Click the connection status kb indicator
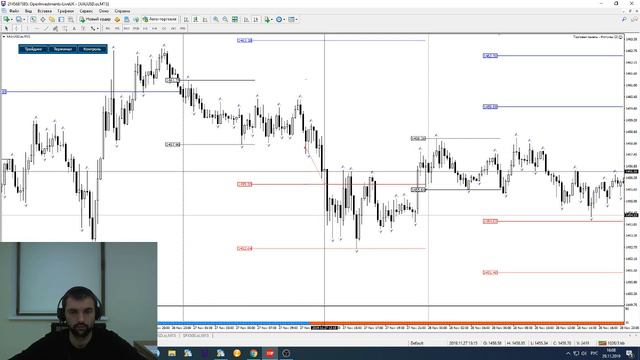 (x=611, y=343)
